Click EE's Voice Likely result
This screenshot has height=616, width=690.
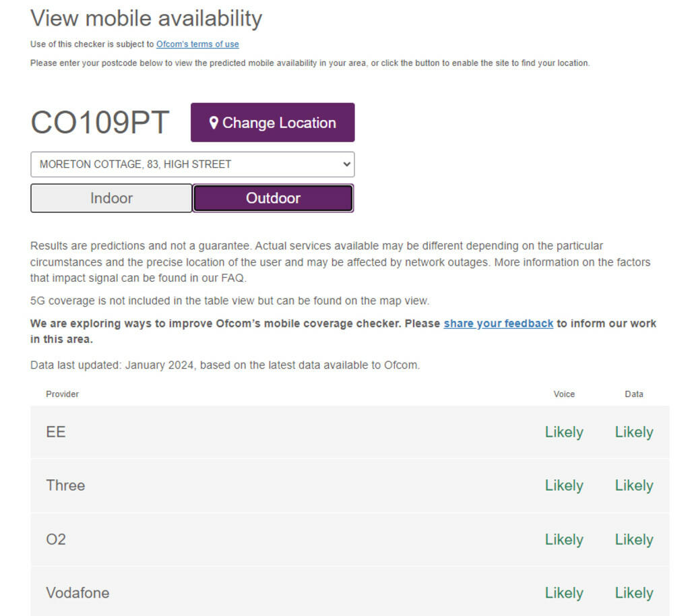tap(564, 432)
